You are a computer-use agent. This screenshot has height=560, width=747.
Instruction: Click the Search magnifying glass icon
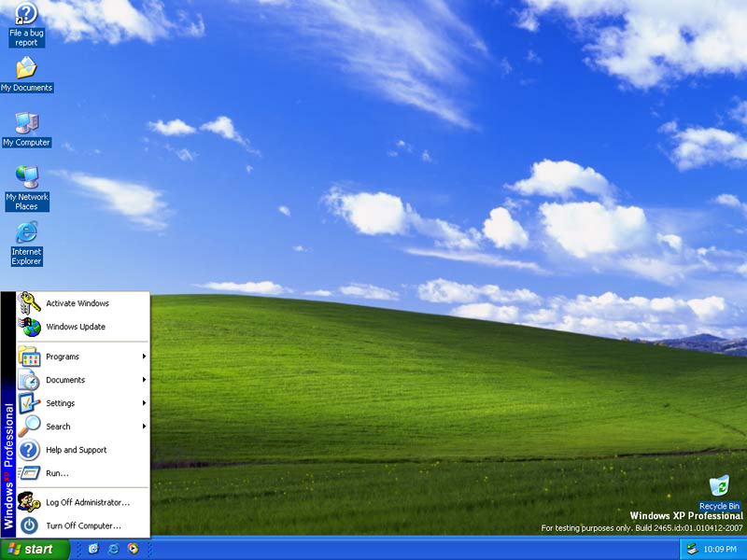pyautogui.click(x=29, y=427)
